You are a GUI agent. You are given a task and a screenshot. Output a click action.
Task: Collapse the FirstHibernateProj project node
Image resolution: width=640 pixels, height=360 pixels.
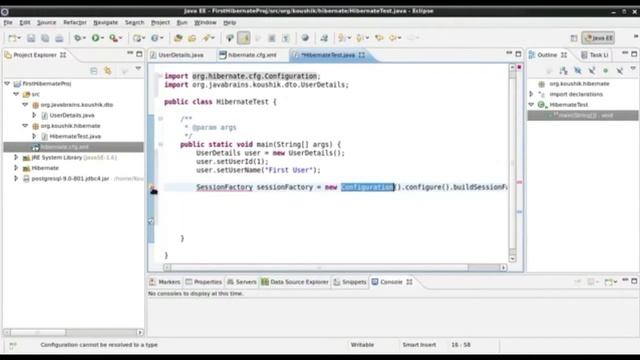7,83
